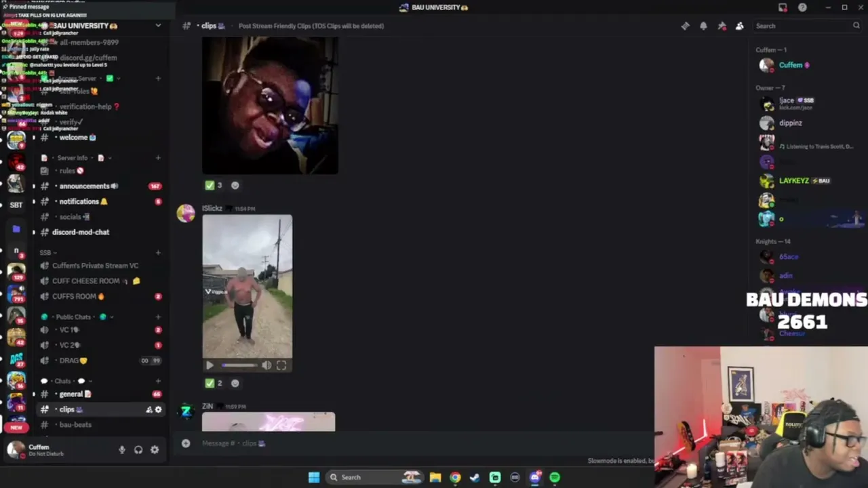Click the Discord Search box in the header
Screen dimensions: 868x488
coord(807,26)
